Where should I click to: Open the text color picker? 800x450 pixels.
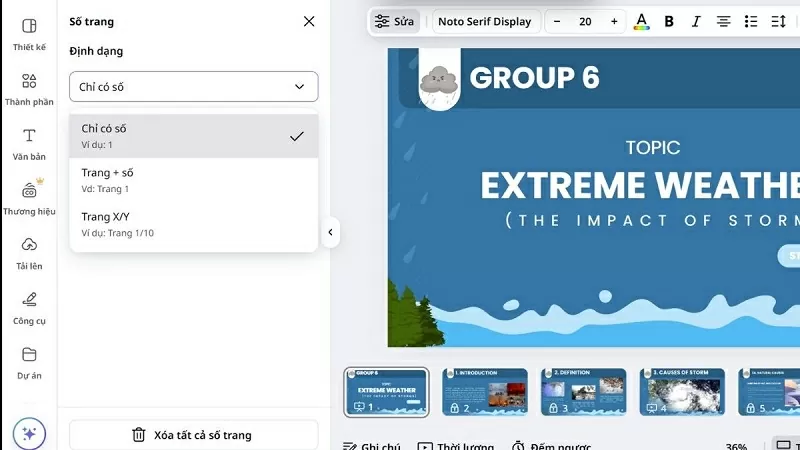click(x=641, y=21)
